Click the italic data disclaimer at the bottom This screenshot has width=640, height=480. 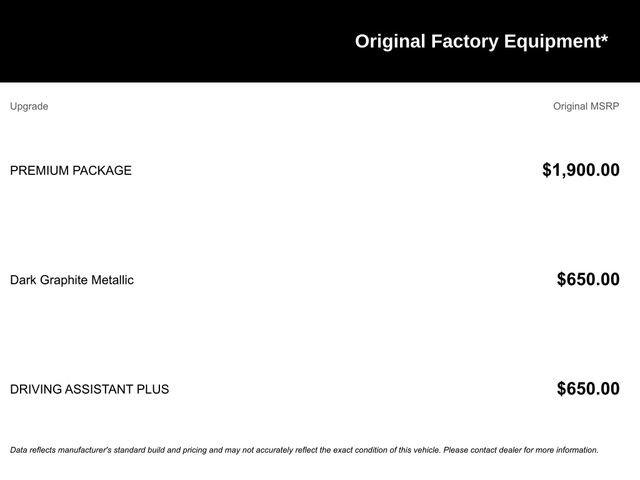[x=304, y=450]
